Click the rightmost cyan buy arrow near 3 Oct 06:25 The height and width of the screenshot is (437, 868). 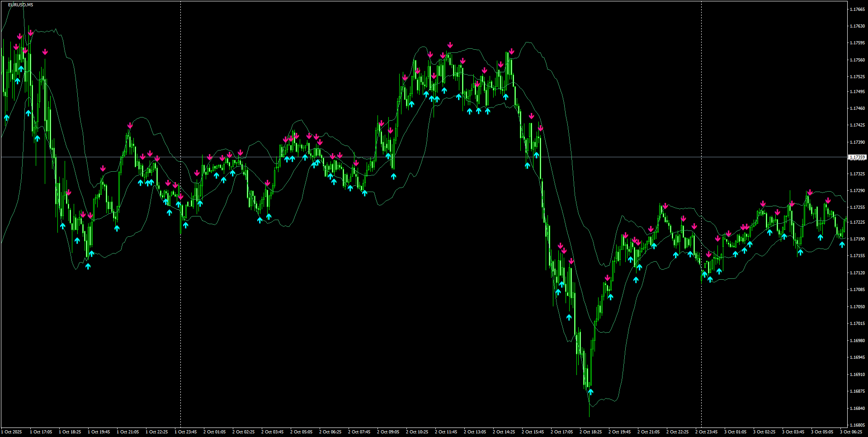tap(842, 244)
